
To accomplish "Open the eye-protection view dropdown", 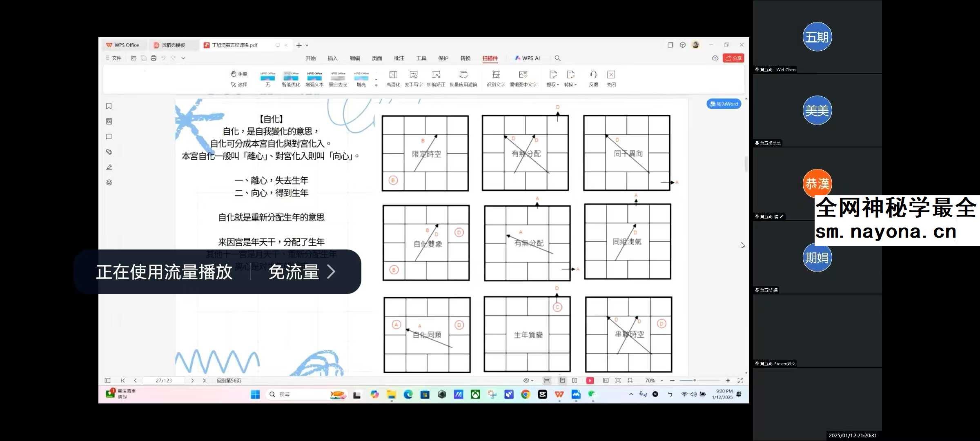I will click(x=528, y=380).
